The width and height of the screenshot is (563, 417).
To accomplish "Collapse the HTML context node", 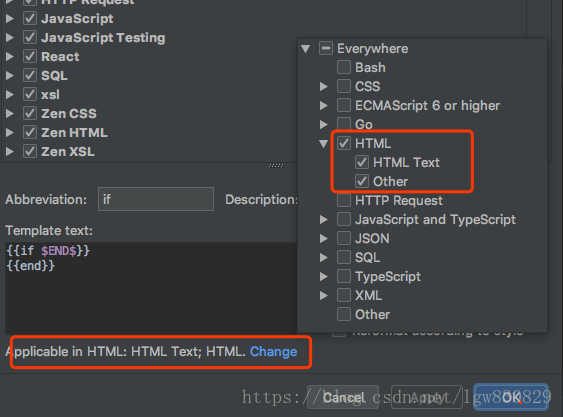I will point(324,144).
